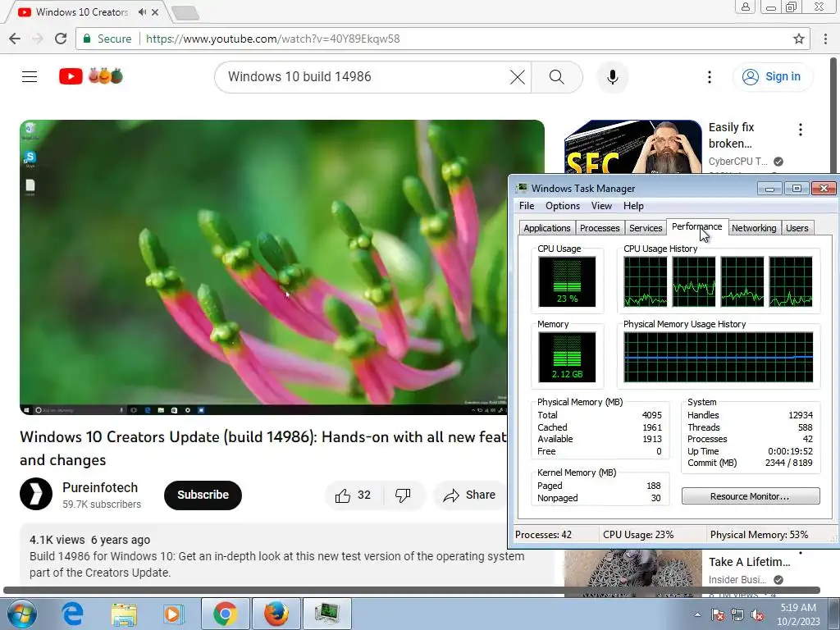Image resolution: width=840 pixels, height=630 pixels.
Task: Open the Windows Start orb
Action: (x=21, y=614)
